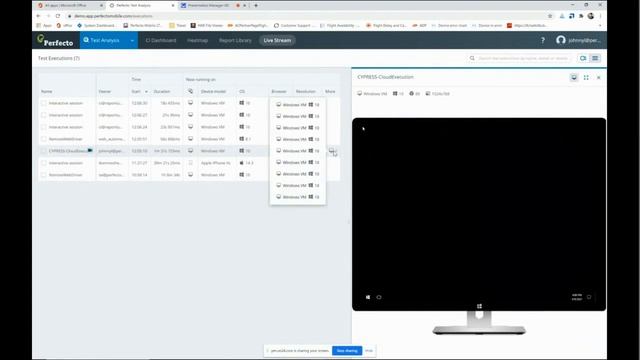Open the Customer Support bookmark

(x=294, y=25)
